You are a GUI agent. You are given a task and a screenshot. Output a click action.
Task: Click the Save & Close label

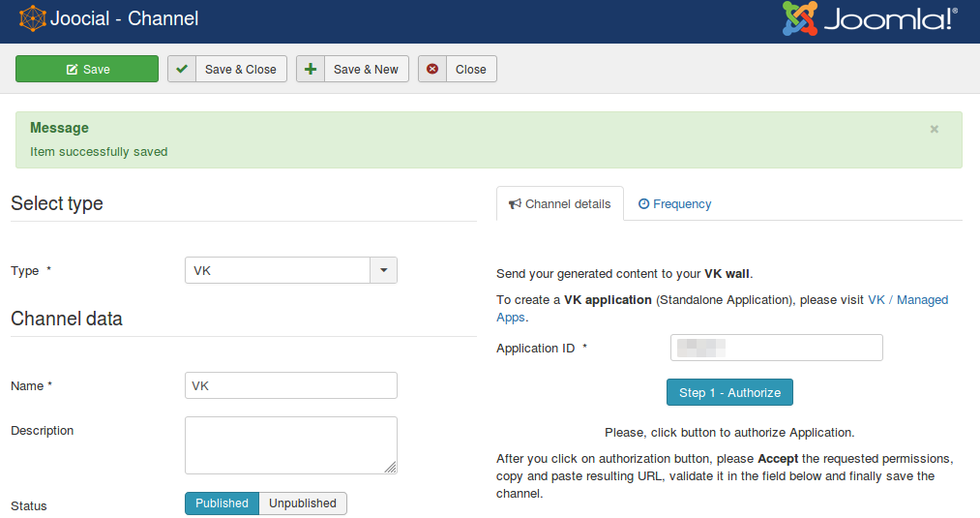pos(241,70)
